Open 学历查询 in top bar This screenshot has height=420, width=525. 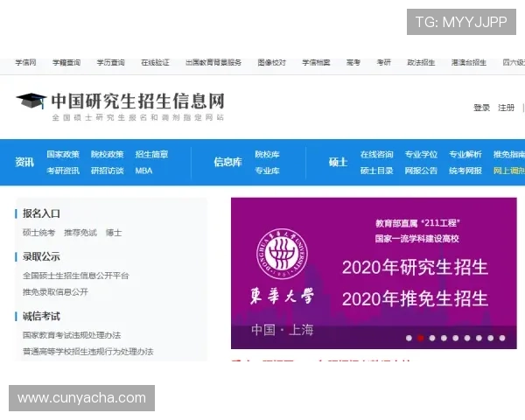[110, 63]
